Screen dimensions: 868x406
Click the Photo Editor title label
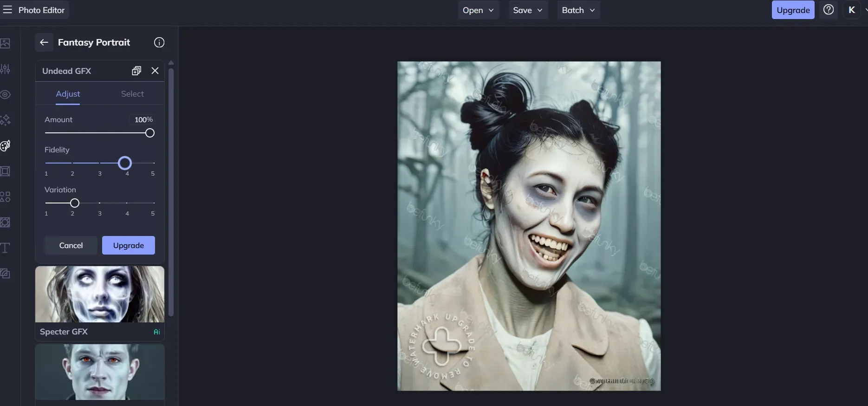(41, 10)
